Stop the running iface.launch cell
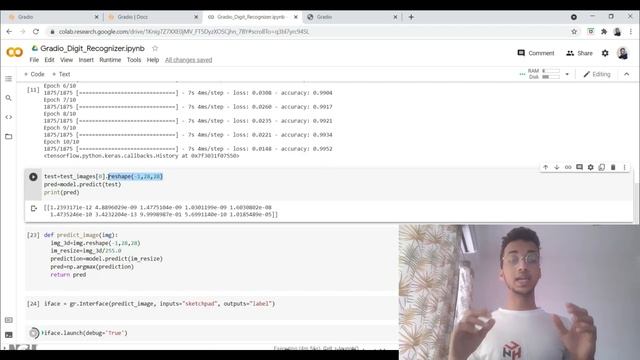This screenshot has height=360, width=640. (x=34, y=333)
